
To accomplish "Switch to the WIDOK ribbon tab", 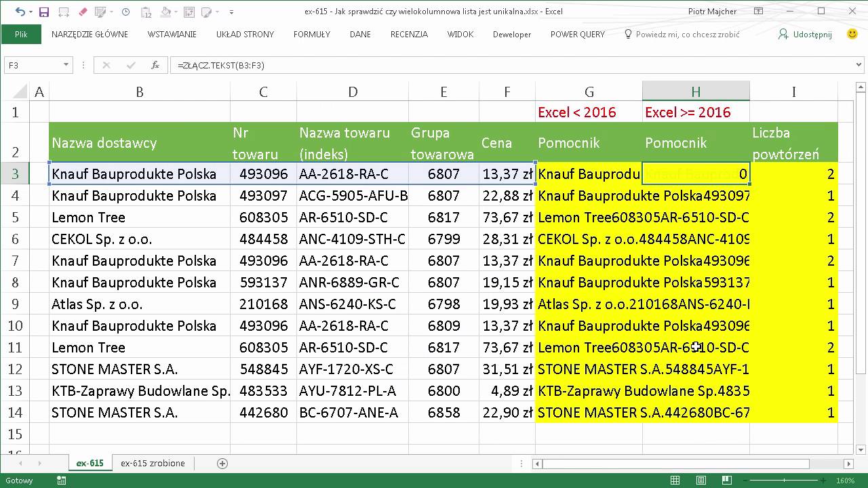I will 460,34.
